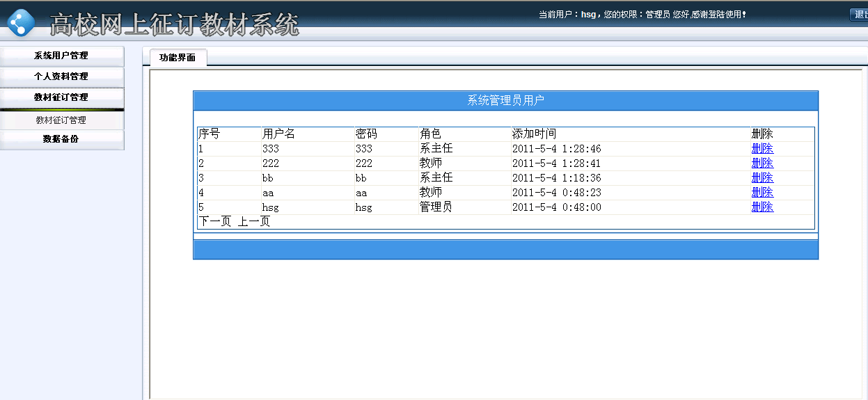Viewport: 868px width, 400px height.
Task: Click time 2011-5-4 0:48:23
Action: [557, 193]
